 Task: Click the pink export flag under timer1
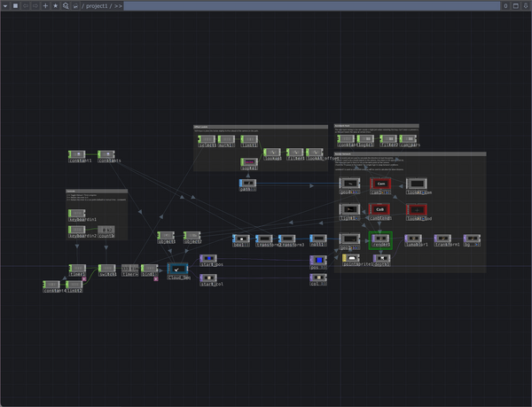pyautogui.click(x=84, y=278)
